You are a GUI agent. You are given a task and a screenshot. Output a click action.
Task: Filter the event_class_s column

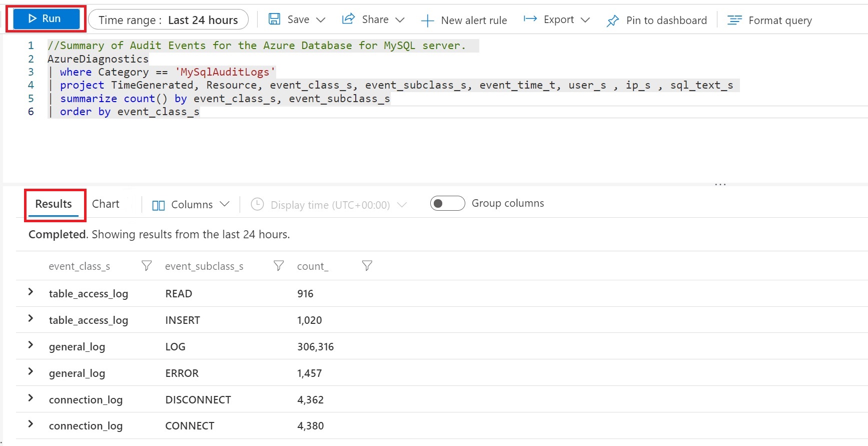pos(147,266)
